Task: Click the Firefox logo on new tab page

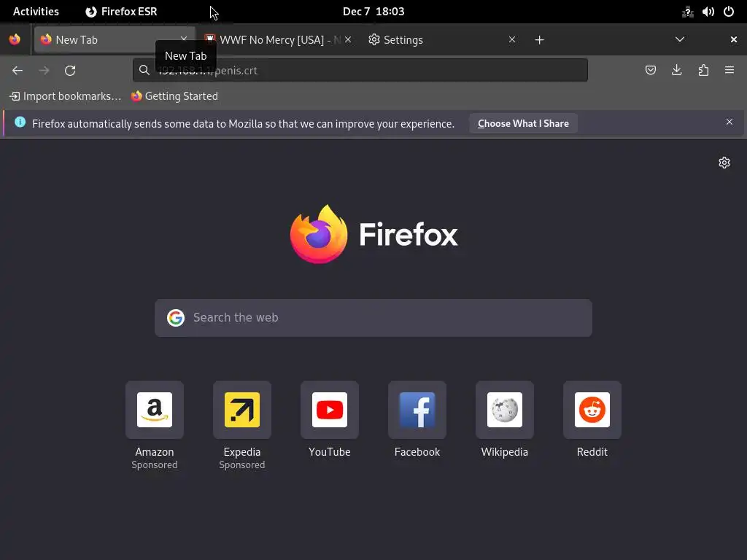Action: (x=374, y=234)
